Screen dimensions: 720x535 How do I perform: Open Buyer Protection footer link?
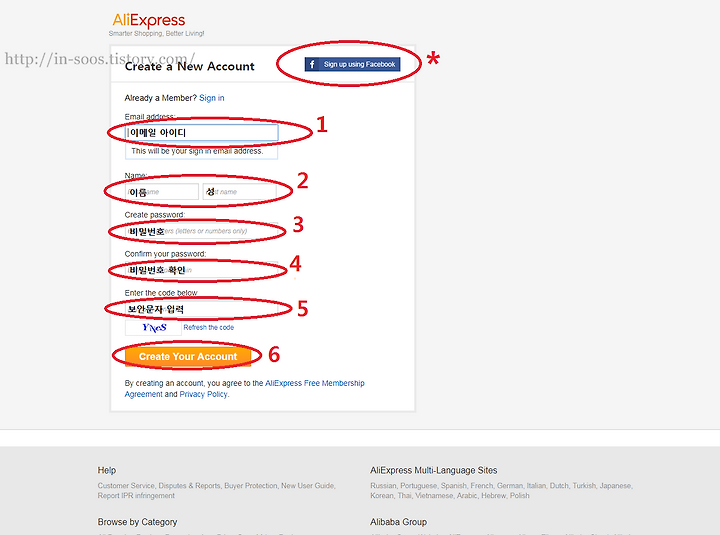point(251,486)
